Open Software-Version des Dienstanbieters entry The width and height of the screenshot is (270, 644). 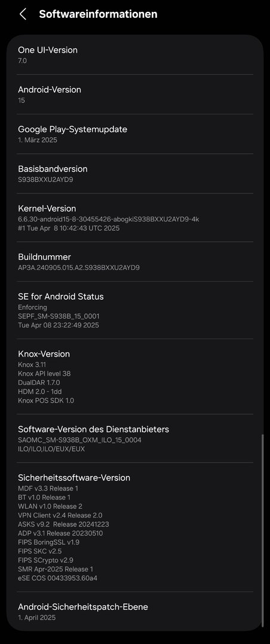tap(135, 438)
